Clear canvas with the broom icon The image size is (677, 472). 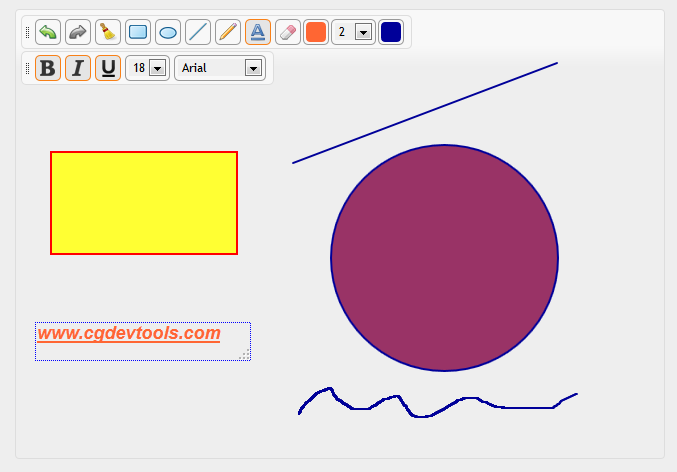pos(108,32)
